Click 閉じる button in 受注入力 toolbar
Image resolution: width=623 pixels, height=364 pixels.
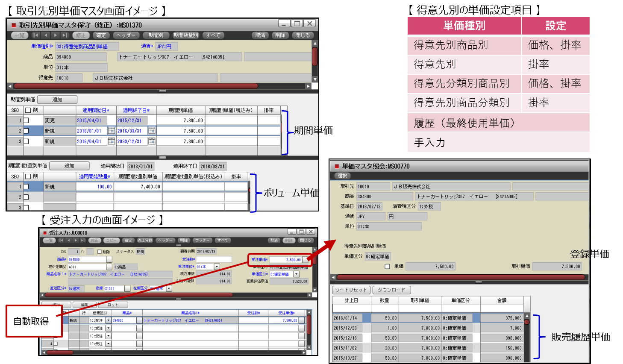[306, 241]
